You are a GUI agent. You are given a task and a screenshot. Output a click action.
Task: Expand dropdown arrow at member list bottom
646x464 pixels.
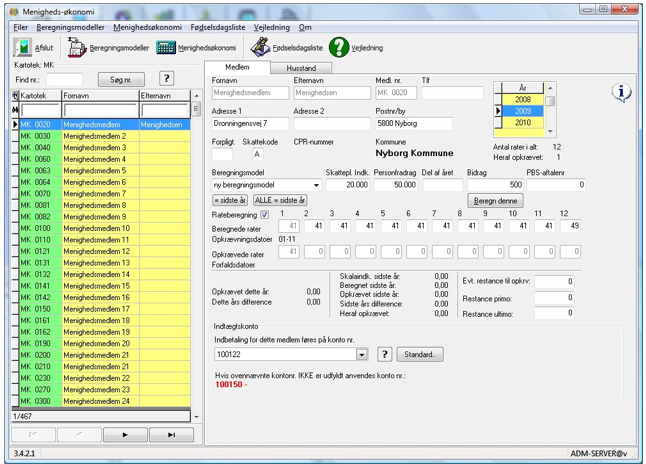pyautogui.click(x=197, y=417)
